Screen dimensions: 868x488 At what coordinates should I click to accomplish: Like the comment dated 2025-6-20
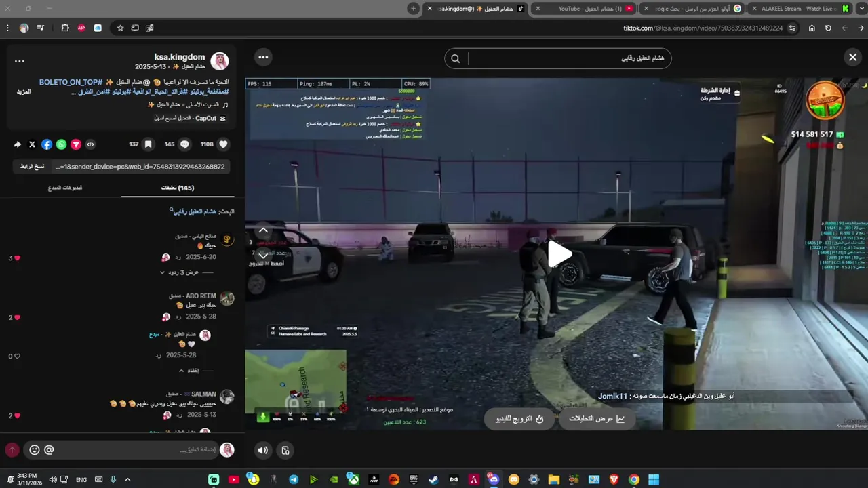pos(17,258)
